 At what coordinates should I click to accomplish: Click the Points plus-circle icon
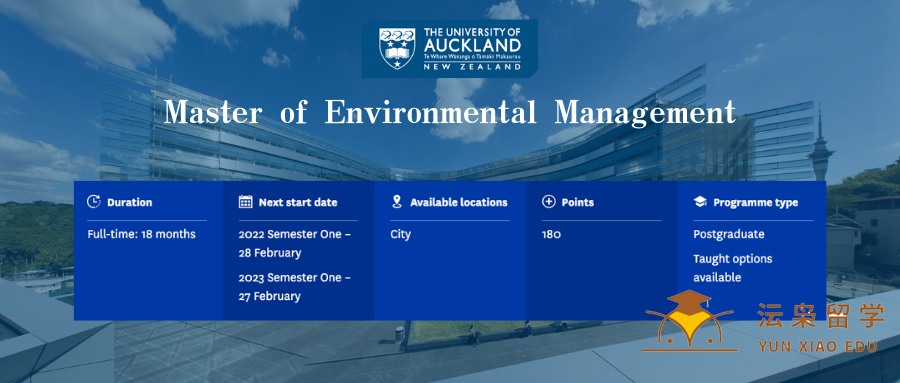[549, 202]
